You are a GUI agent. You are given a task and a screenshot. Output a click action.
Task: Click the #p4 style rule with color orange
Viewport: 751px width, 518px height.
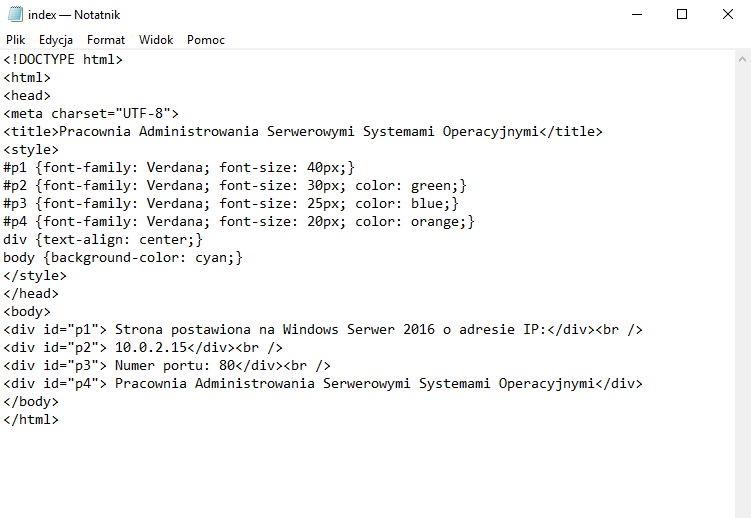(x=239, y=222)
